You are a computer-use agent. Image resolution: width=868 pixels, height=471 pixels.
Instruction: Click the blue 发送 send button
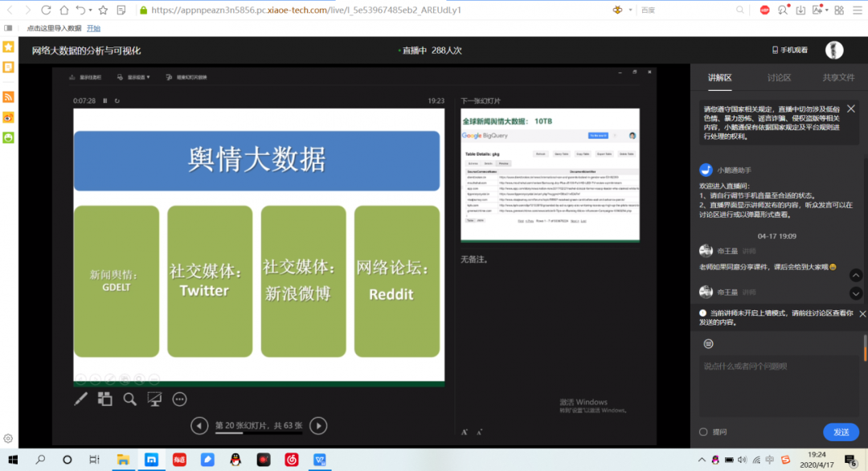[x=841, y=432]
